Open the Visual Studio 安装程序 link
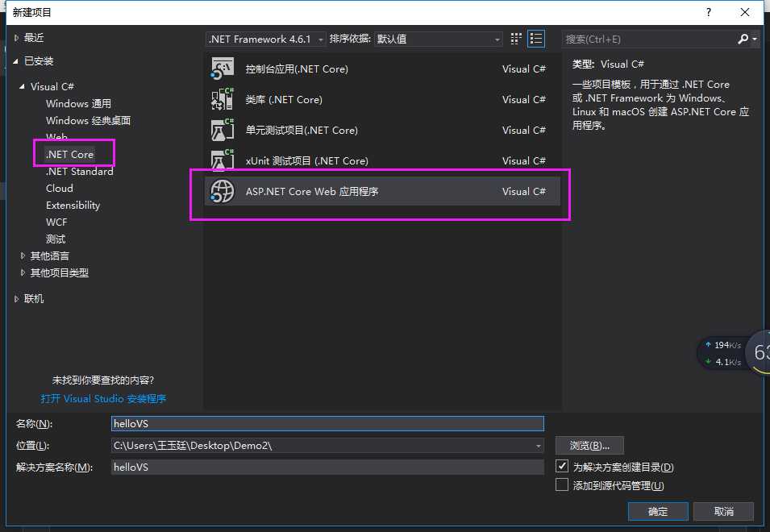Image resolution: width=770 pixels, height=532 pixels. click(103, 398)
